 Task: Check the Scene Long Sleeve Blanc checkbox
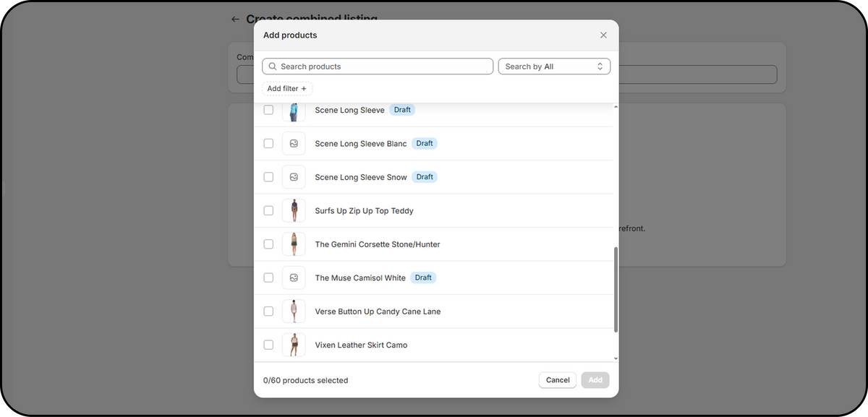point(268,144)
